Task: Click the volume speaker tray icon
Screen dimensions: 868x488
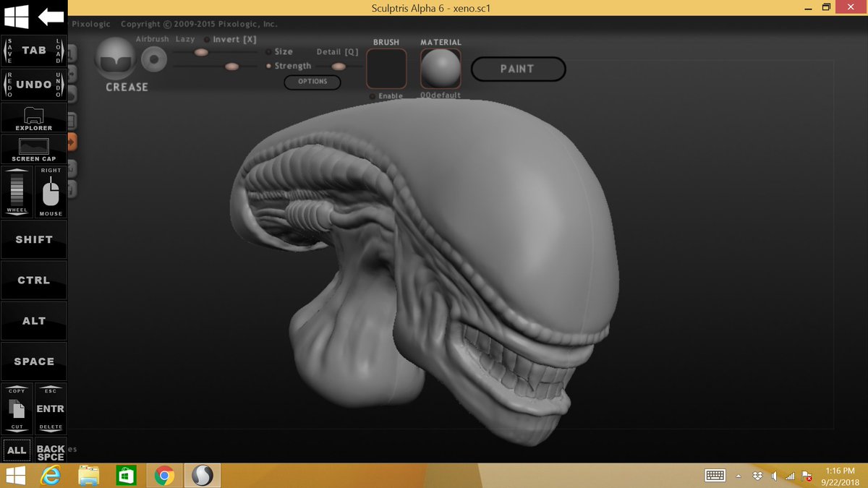Action: point(774,475)
